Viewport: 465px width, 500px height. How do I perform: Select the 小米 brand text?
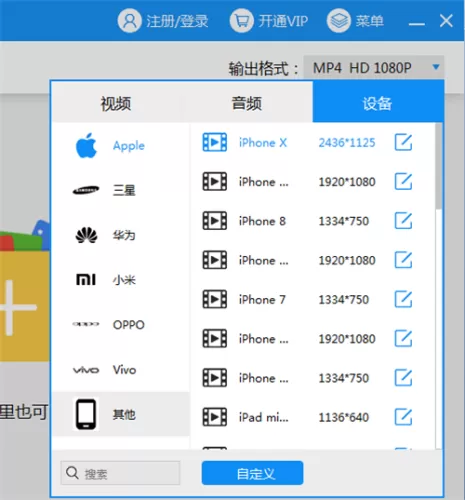pyautogui.click(x=124, y=280)
